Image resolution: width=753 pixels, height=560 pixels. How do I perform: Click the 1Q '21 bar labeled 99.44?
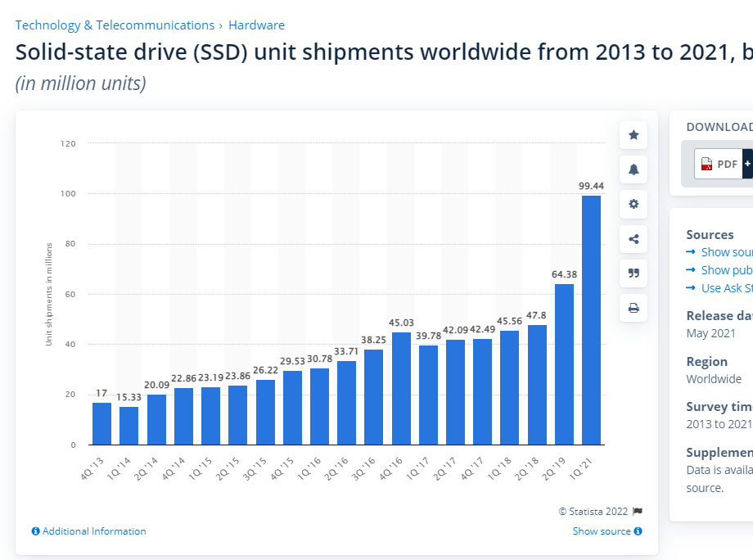click(591, 320)
